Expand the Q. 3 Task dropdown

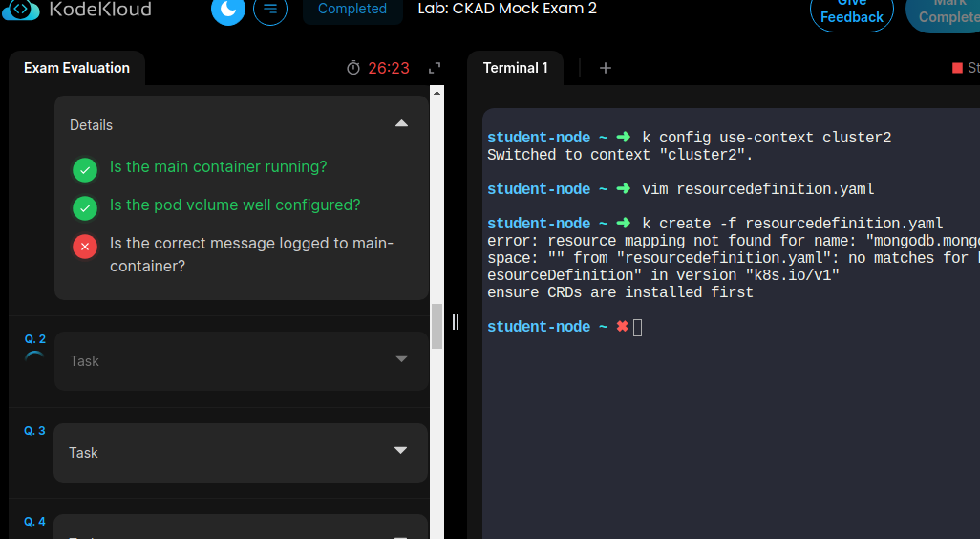click(400, 450)
